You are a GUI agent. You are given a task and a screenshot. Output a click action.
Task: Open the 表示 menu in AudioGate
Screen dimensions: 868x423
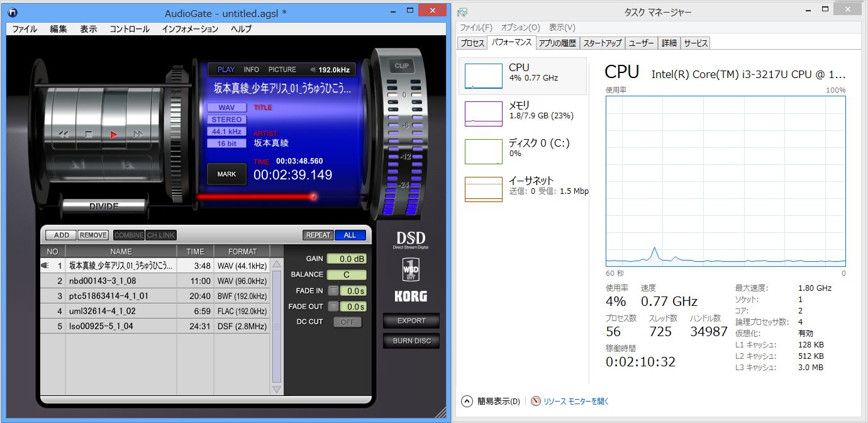tap(89, 29)
